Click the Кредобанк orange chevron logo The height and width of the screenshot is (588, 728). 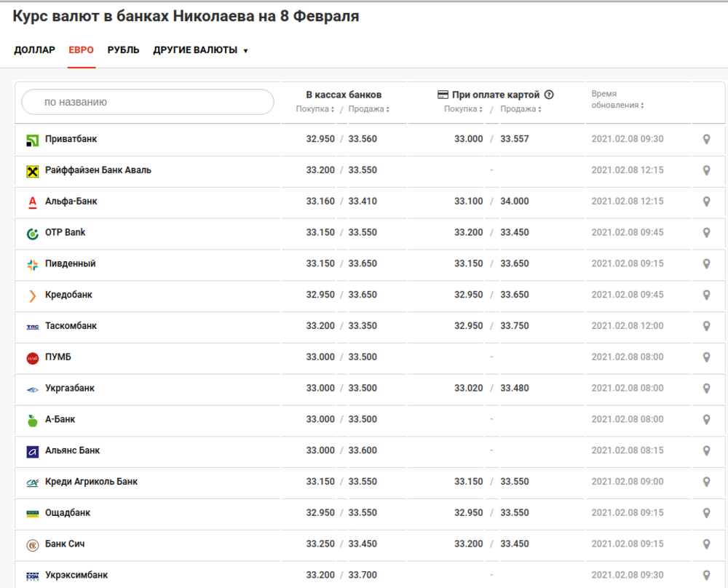pyautogui.click(x=33, y=295)
